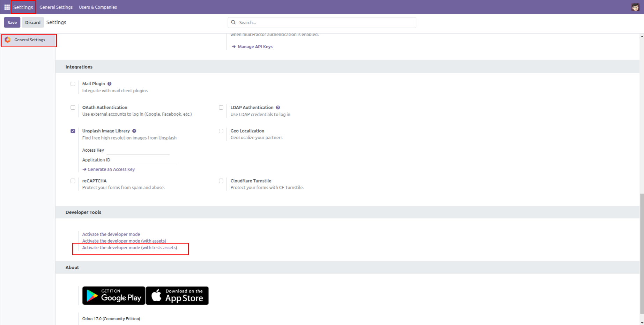Open the Users & Companies menu
The height and width of the screenshot is (325, 644).
[x=98, y=7]
